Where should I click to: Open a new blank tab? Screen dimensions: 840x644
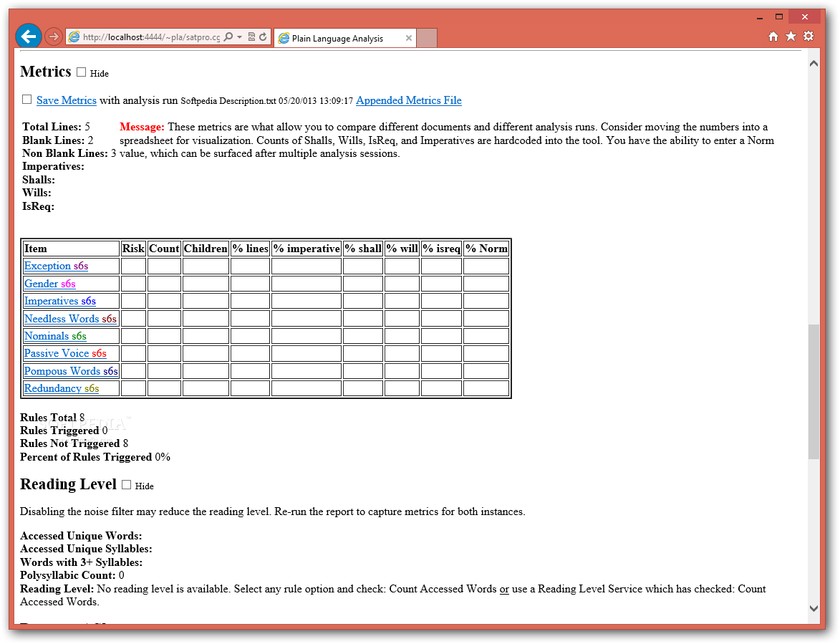[x=427, y=38]
